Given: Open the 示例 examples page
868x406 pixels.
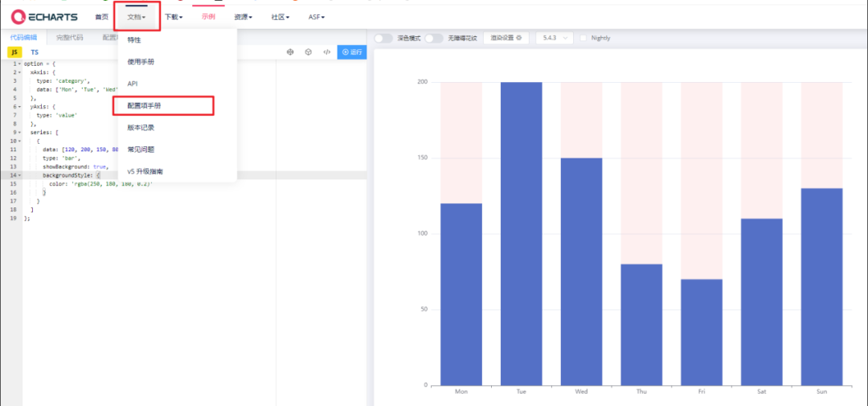Looking at the screenshot, I should point(208,17).
